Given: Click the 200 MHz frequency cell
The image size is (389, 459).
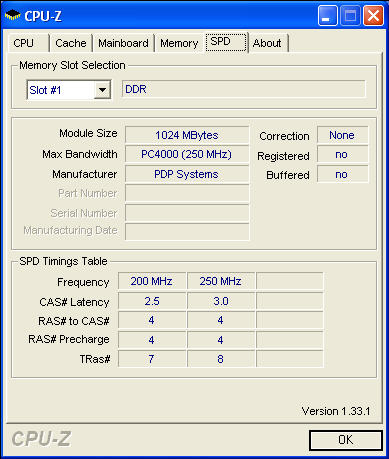Looking at the screenshot, I should tap(152, 281).
